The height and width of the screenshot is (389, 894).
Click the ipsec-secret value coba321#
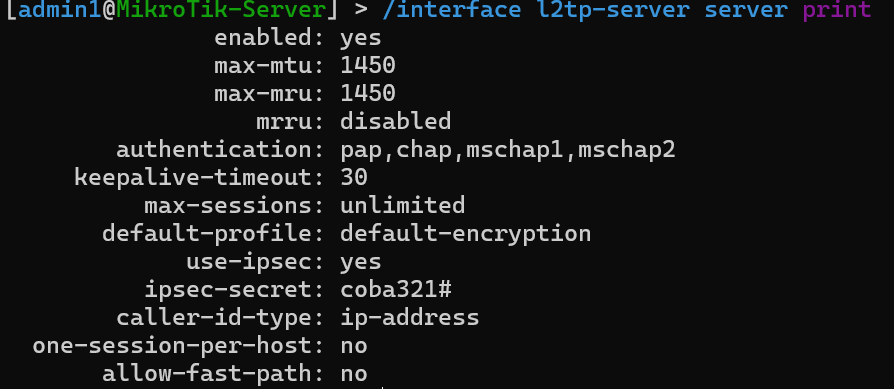click(396, 290)
